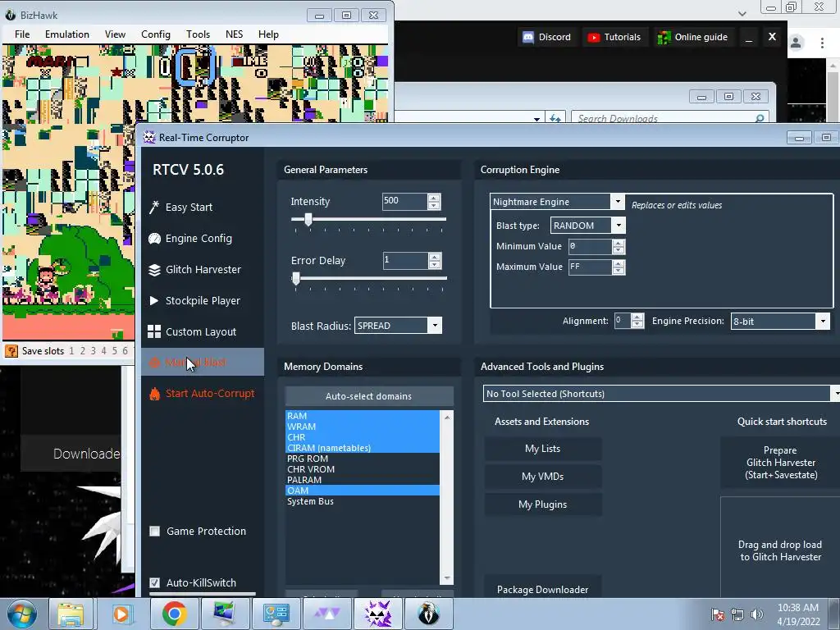Image resolution: width=840 pixels, height=630 pixels.
Task: Select PALRAM memory domain
Action: click(x=362, y=480)
